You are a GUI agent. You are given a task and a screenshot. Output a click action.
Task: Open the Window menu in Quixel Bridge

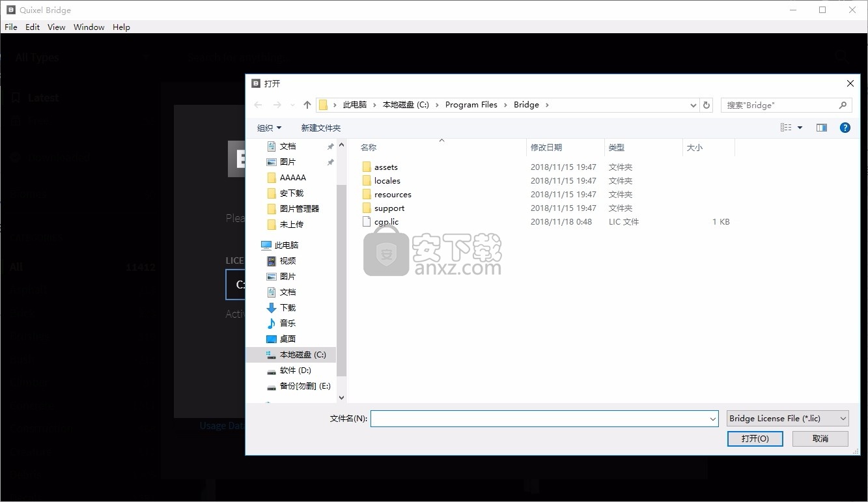[x=89, y=27]
